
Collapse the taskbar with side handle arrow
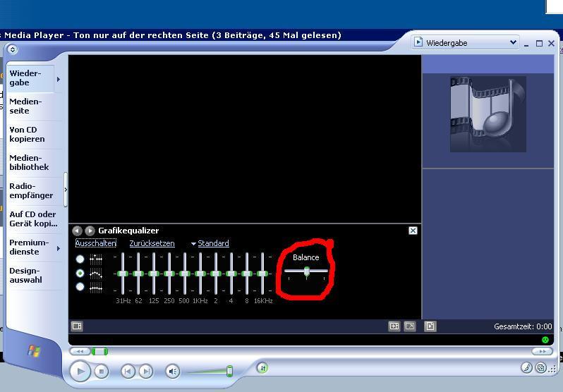click(x=66, y=190)
